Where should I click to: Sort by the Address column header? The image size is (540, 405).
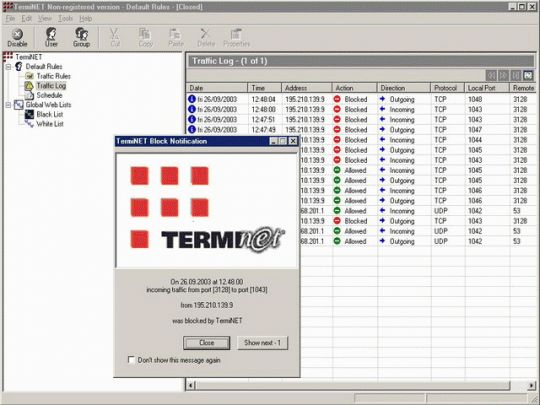[307, 88]
